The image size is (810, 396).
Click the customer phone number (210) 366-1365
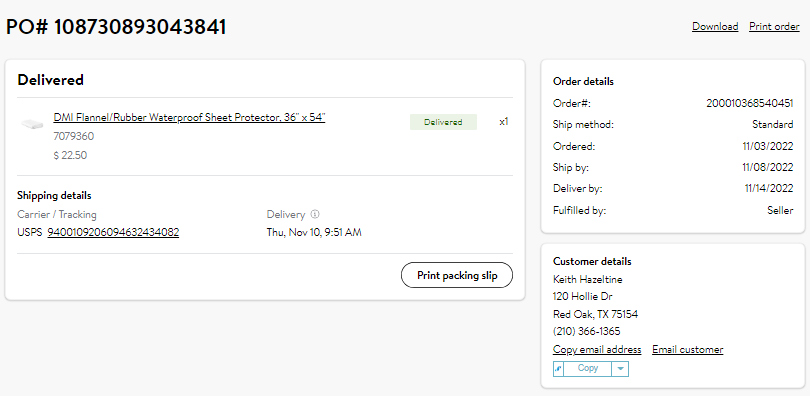coord(586,331)
